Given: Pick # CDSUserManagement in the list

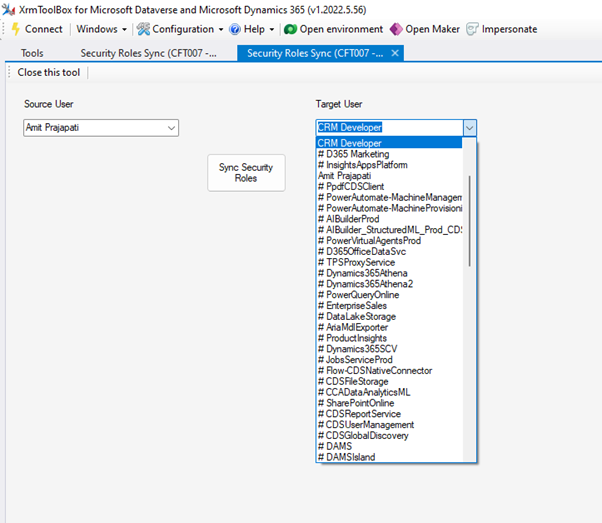Looking at the screenshot, I should click(365, 425).
